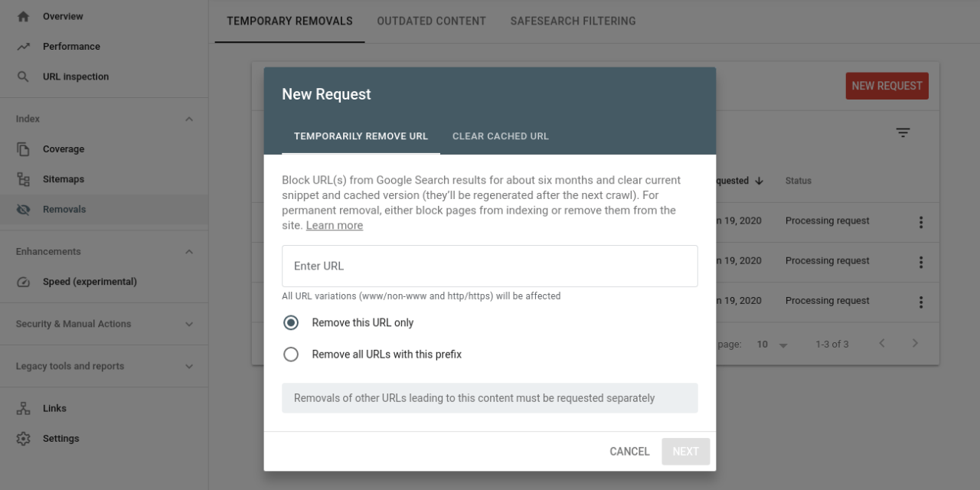This screenshot has width=980, height=490.
Task: Open Coverage using its pages icon
Action: tap(23, 149)
